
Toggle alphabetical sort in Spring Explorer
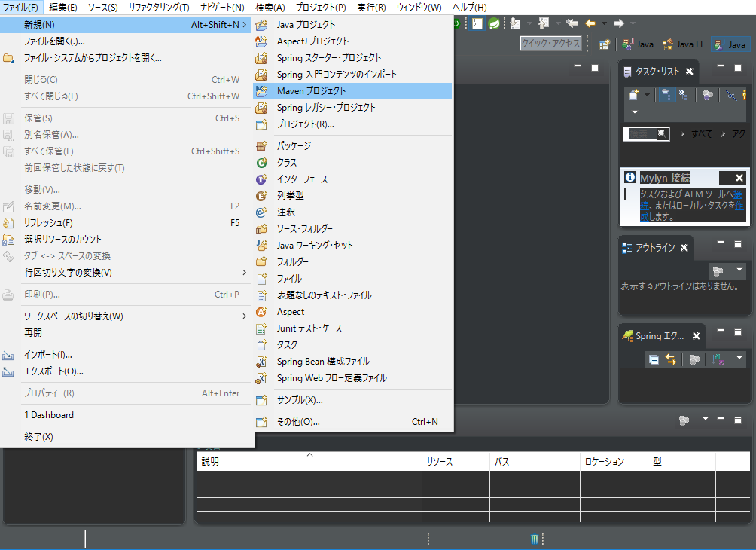pos(718,359)
